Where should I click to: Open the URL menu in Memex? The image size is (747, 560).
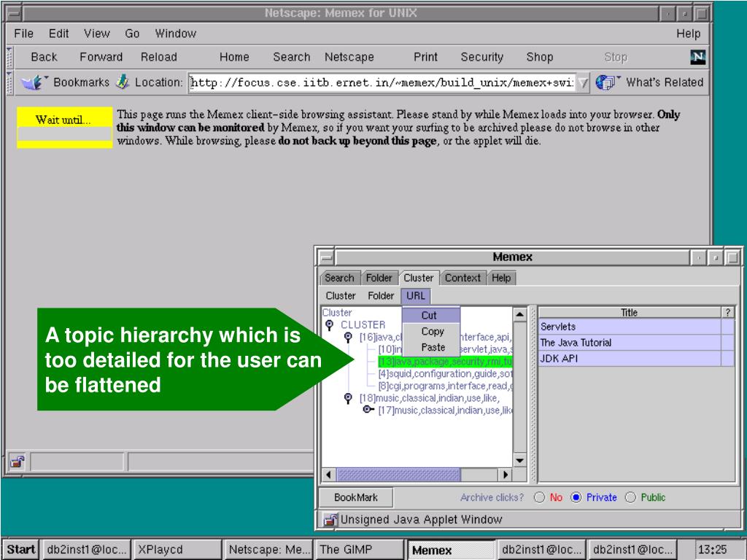pos(415,296)
